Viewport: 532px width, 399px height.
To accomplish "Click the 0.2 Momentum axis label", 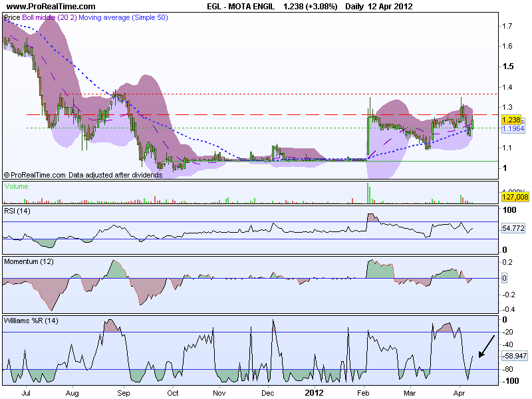I will point(507,262).
